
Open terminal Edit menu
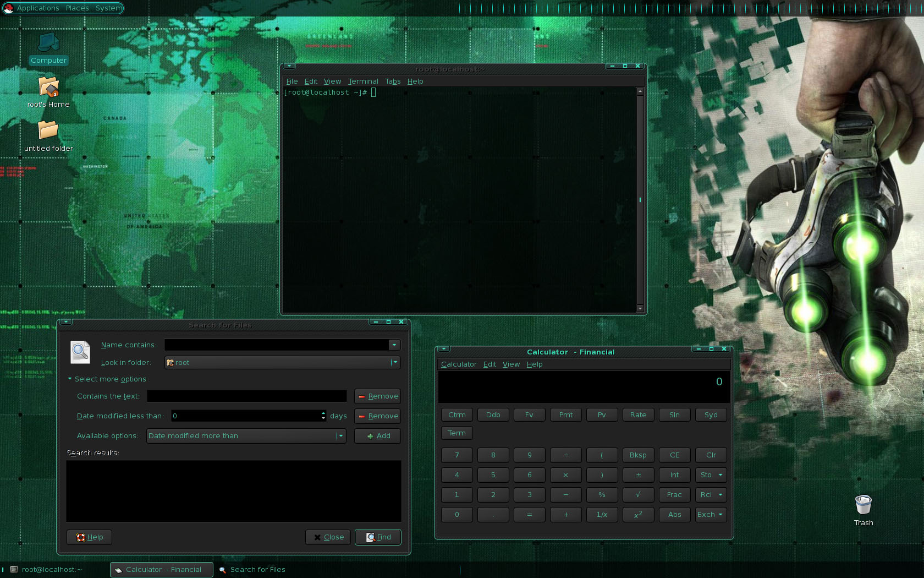tap(311, 81)
